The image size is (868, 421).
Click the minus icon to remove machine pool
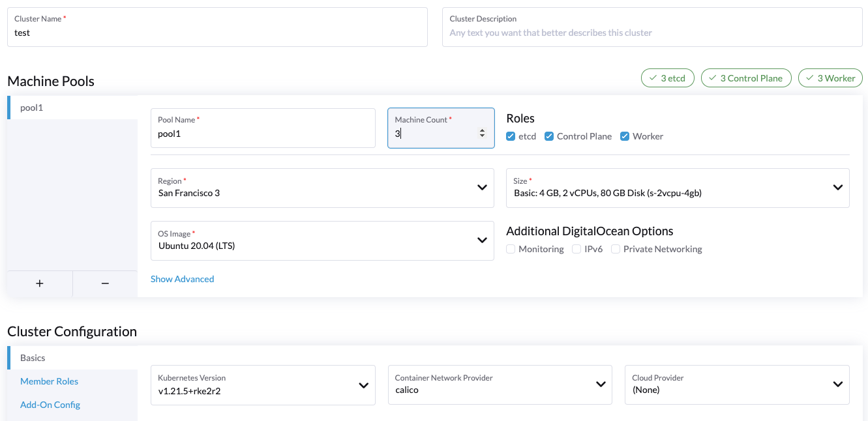104,283
